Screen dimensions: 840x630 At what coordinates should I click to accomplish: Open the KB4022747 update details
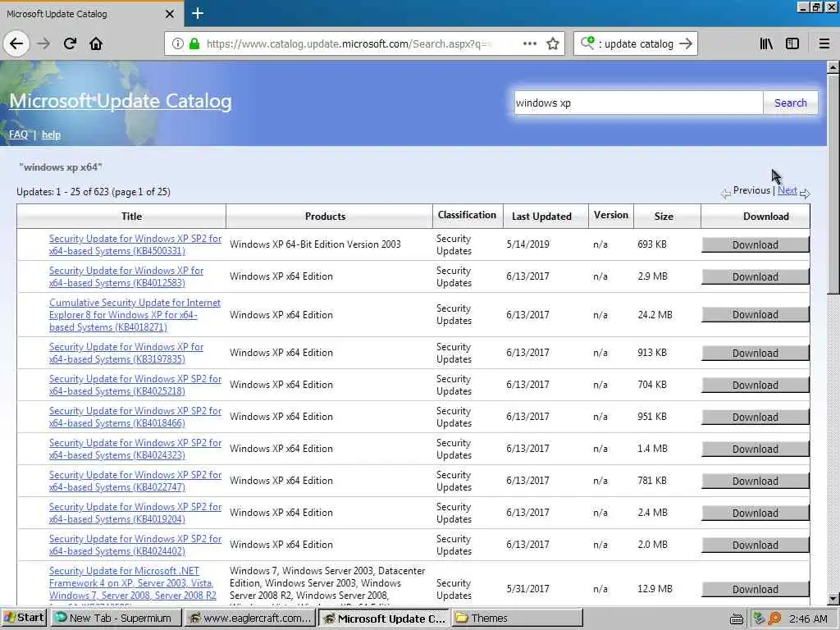point(135,481)
